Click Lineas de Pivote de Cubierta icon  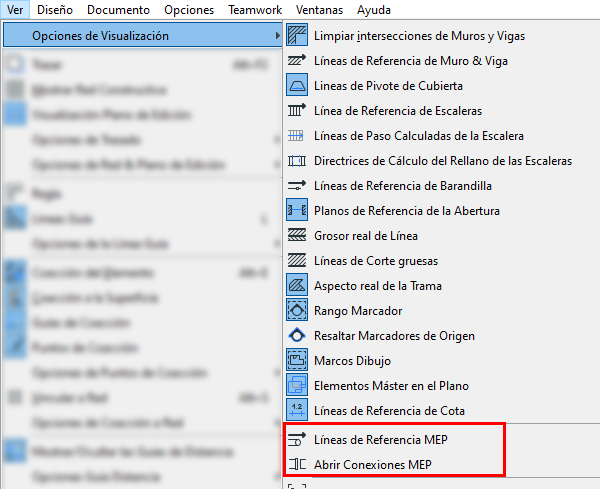pos(297,85)
